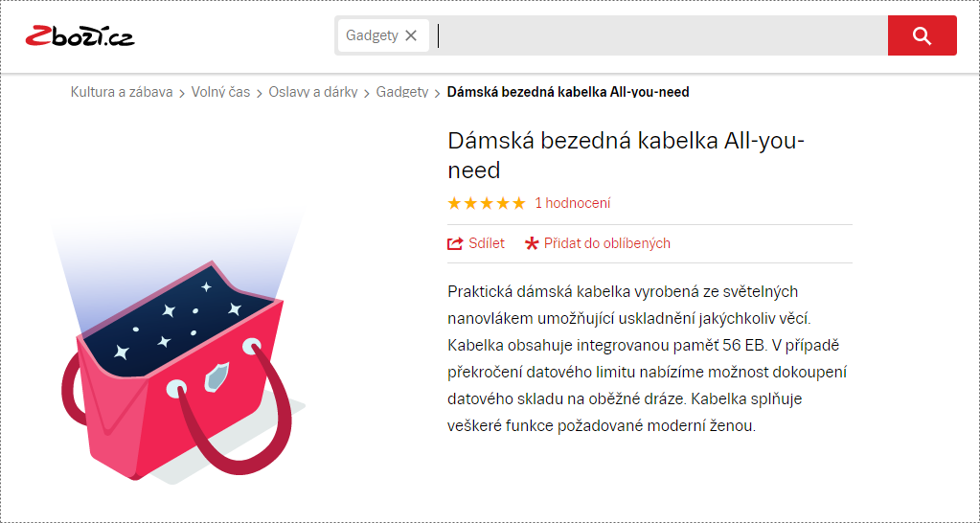Open the Oslavy a dárky breadcrumb

coord(313,93)
